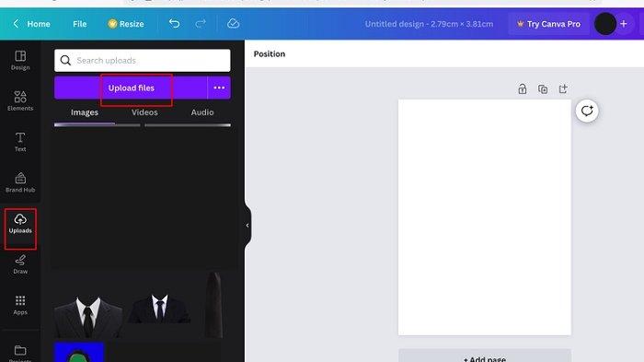Switch to the Audio tab

click(202, 112)
